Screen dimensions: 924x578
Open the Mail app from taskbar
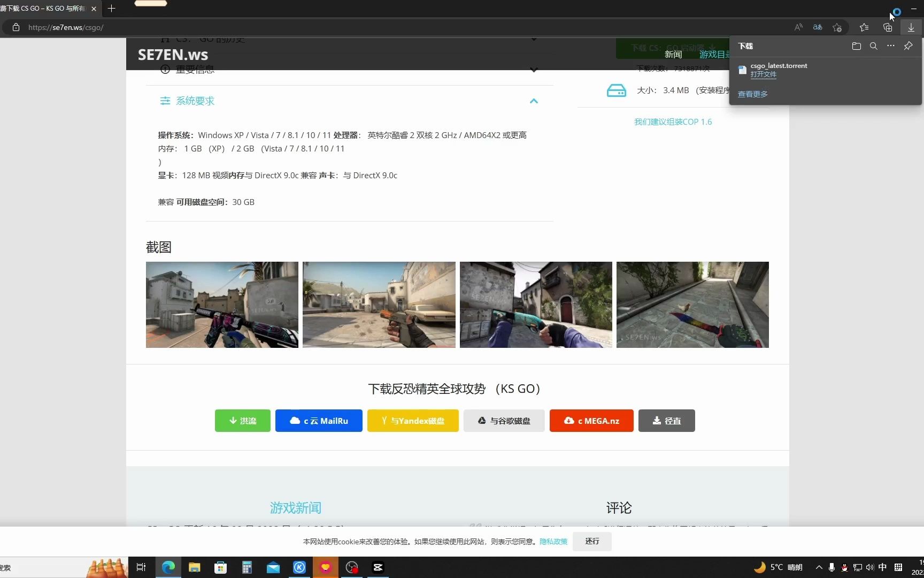(273, 567)
